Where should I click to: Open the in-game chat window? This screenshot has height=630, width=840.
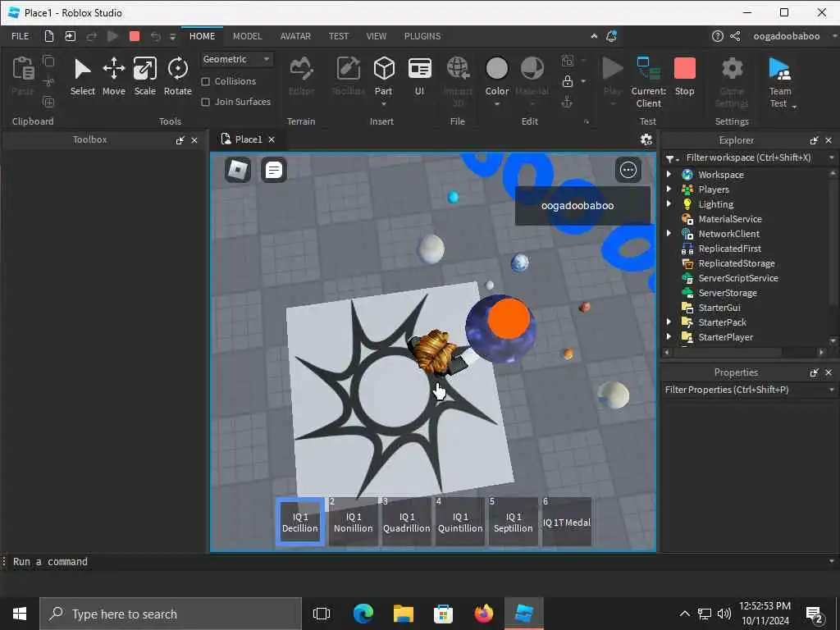click(x=273, y=170)
